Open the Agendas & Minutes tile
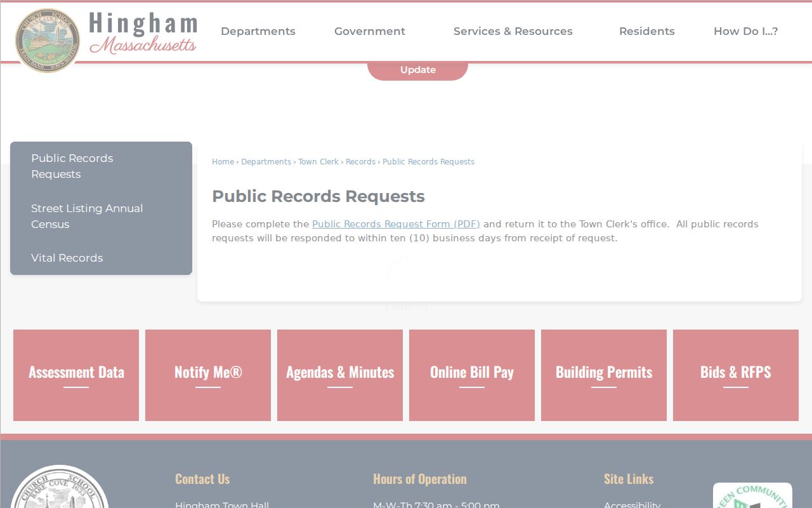 point(340,375)
